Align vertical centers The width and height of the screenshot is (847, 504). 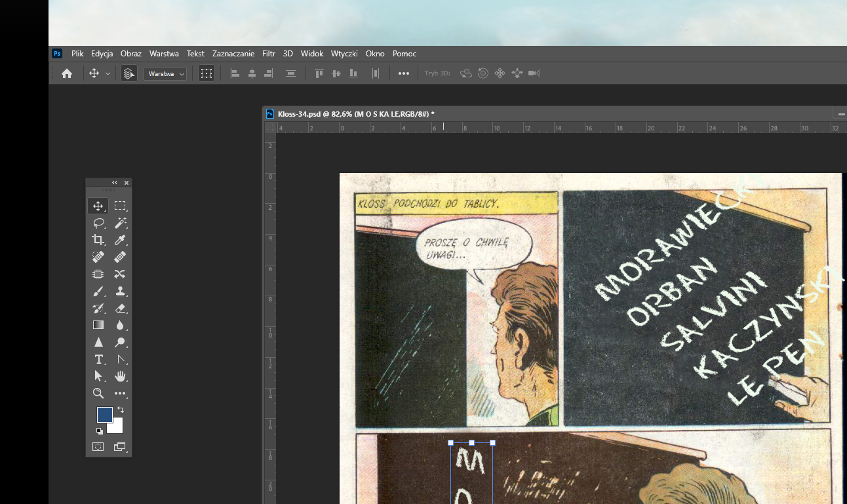pyautogui.click(x=336, y=73)
